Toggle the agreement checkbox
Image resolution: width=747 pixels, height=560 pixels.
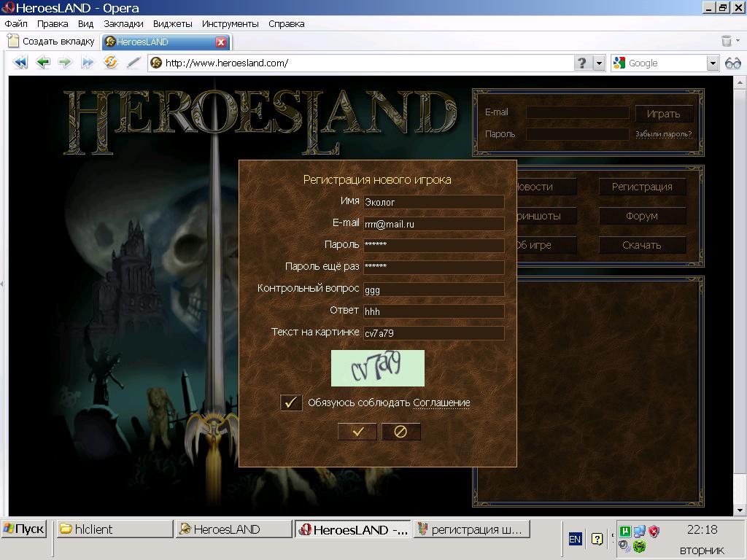291,402
